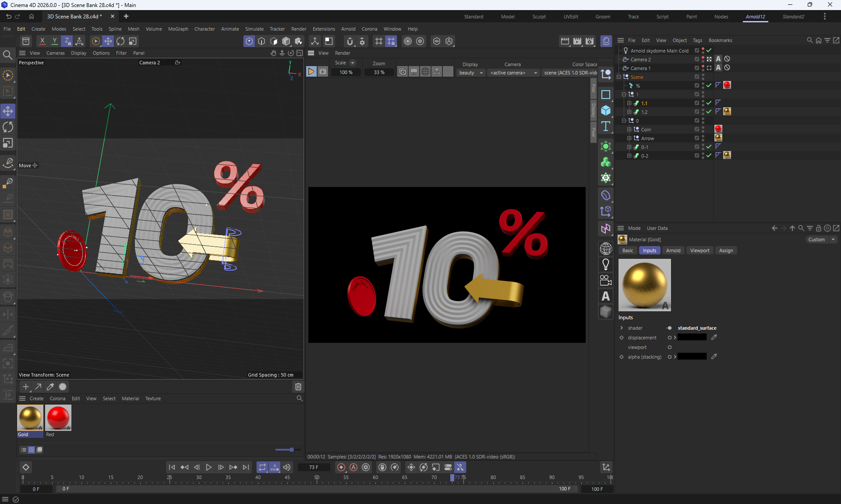
Task: Select the Move tool in left toolbar
Action: (x=8, y=111)
